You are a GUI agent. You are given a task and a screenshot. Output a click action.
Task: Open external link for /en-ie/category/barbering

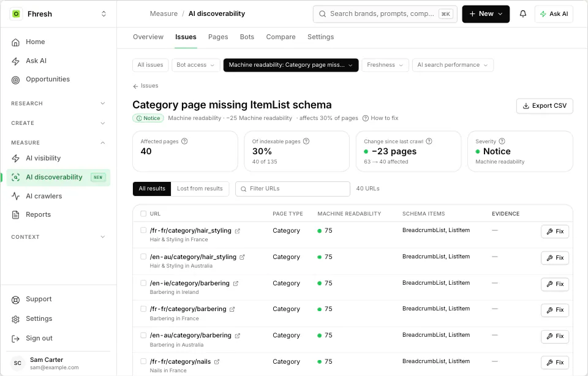tap(235, 284)
